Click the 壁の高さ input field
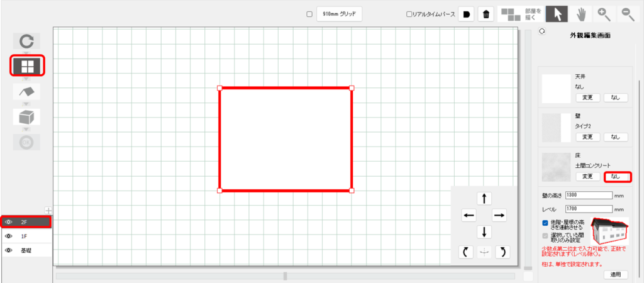 click(x=589, y=195)
